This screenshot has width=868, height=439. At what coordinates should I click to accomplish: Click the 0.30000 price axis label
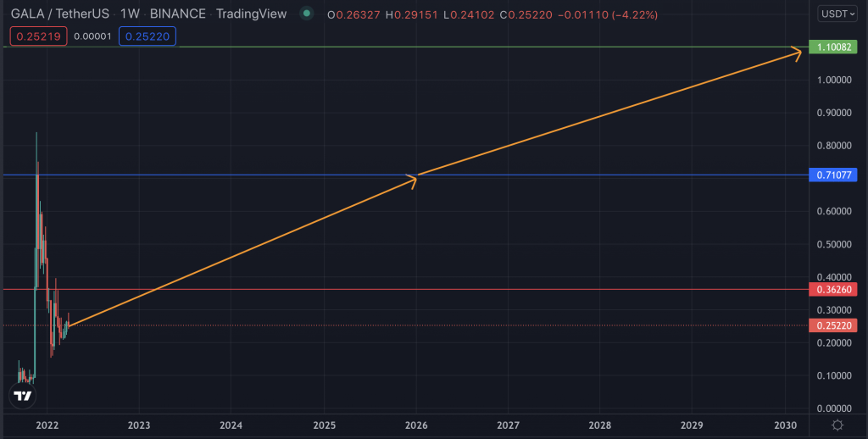[x=834, y=310]
